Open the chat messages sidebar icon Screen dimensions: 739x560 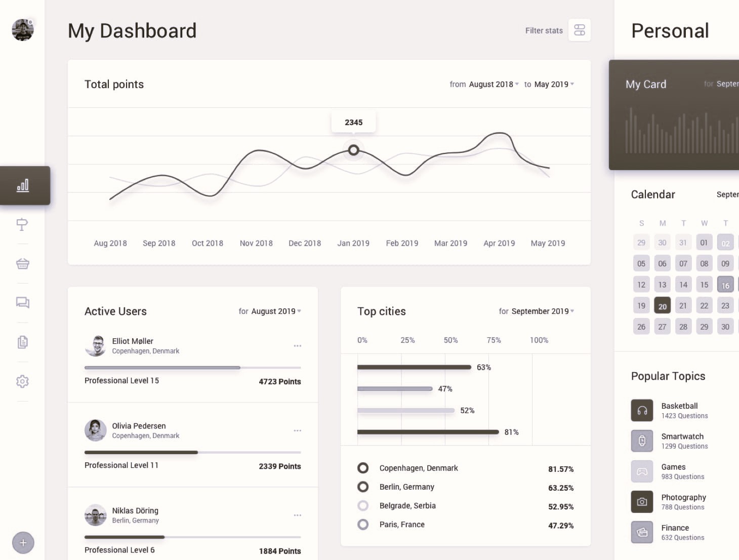(22, 302)
